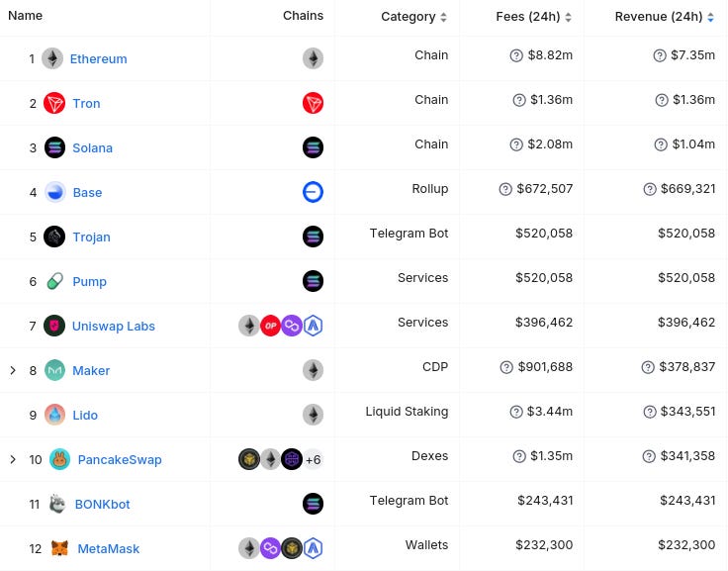Expand the Maker row
The height and width of the screenshot is (571, 728).
[x=13, y=370]
